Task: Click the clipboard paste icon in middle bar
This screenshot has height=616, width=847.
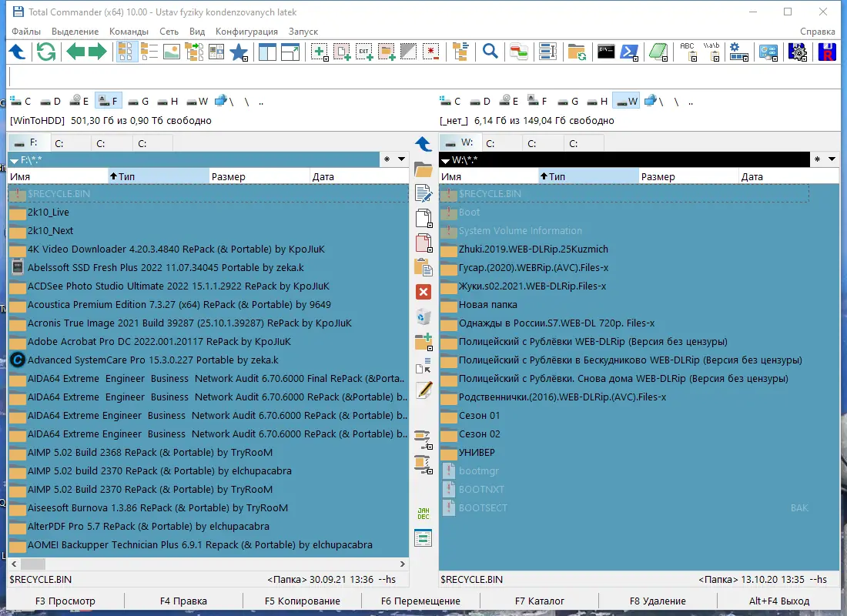Action: pyautogui.click(x=423, y=267)
